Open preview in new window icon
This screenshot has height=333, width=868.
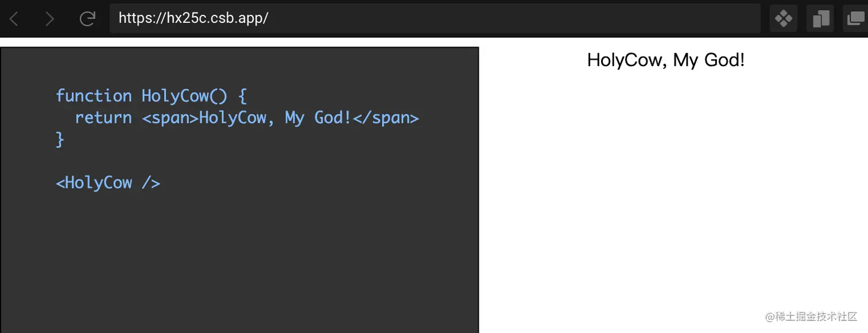click(x=857, y=19)
